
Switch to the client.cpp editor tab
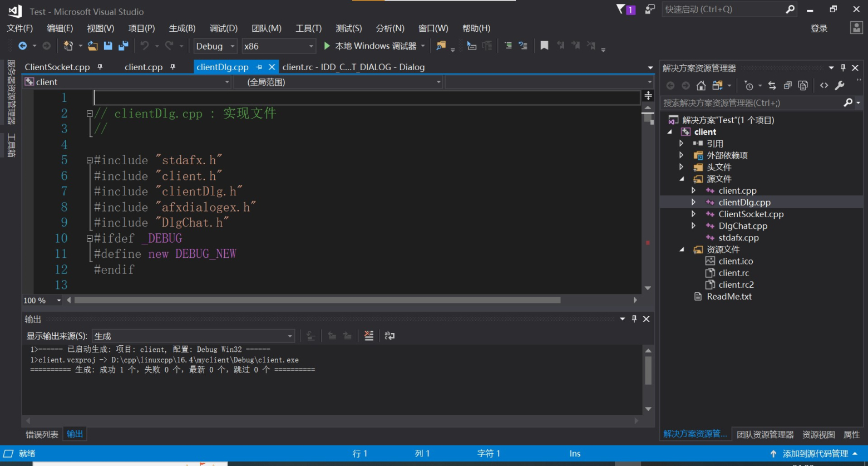[143, 67]
